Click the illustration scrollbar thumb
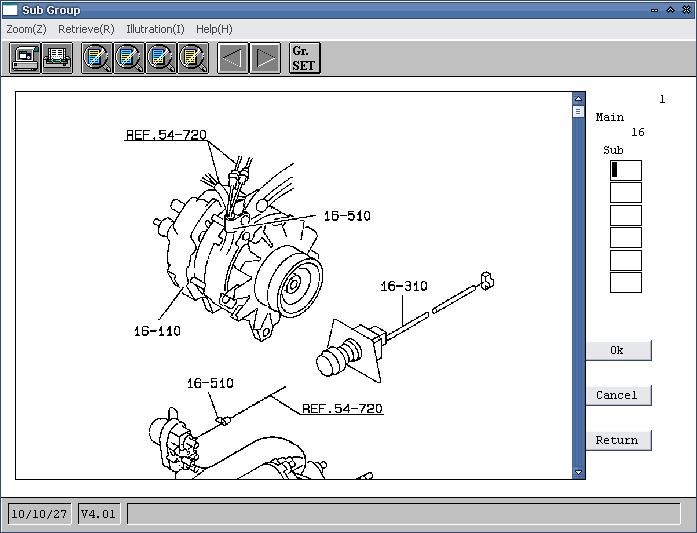 578,111
